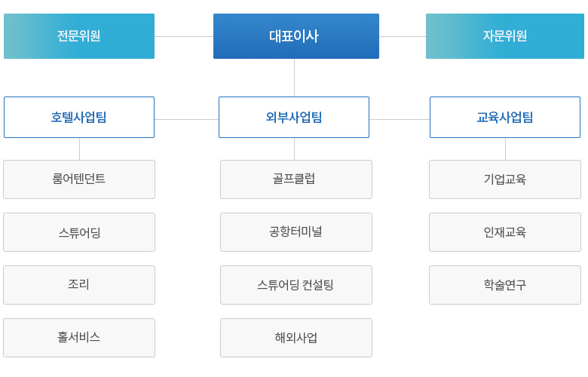Click connector line between 대표이사 and 자문위원
Viewport: 588px width, 377px height.
coord(403,37)
